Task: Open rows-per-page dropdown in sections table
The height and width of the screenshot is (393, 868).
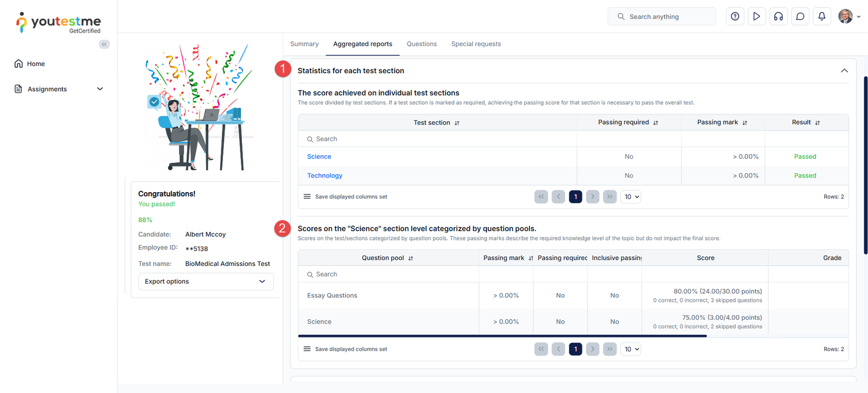Action: (x=631, y=197)
